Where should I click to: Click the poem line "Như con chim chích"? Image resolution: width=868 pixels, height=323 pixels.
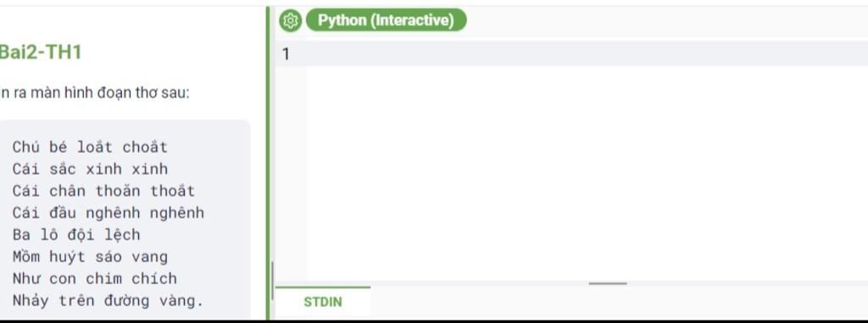94,278
